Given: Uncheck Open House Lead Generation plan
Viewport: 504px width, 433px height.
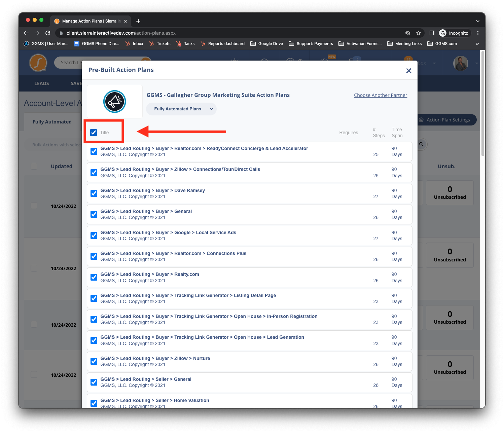Looking at the screenshot, I should [94, 340].
